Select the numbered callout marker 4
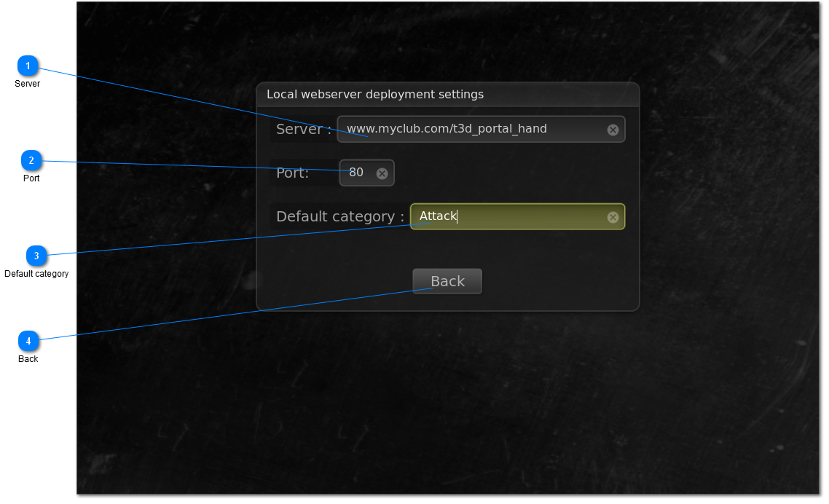 click(28, 340)
